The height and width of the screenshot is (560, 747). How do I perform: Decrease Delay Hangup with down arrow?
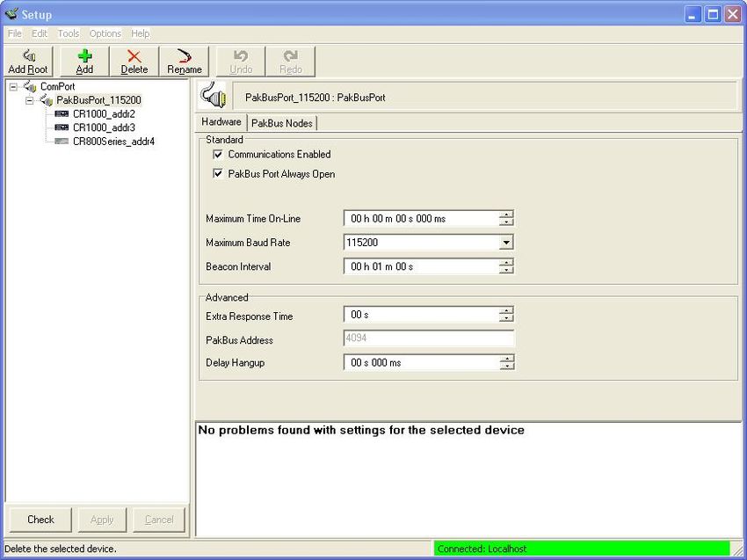click(x=506, y=366)
